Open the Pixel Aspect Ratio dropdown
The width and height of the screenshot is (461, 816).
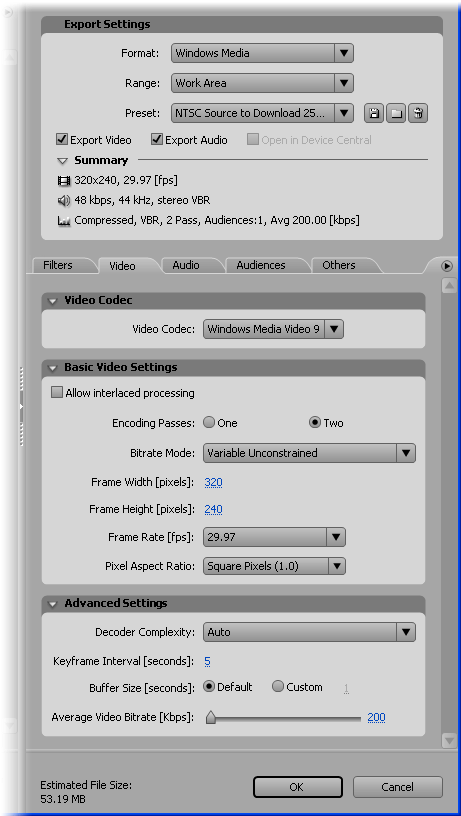click(274, 566)
